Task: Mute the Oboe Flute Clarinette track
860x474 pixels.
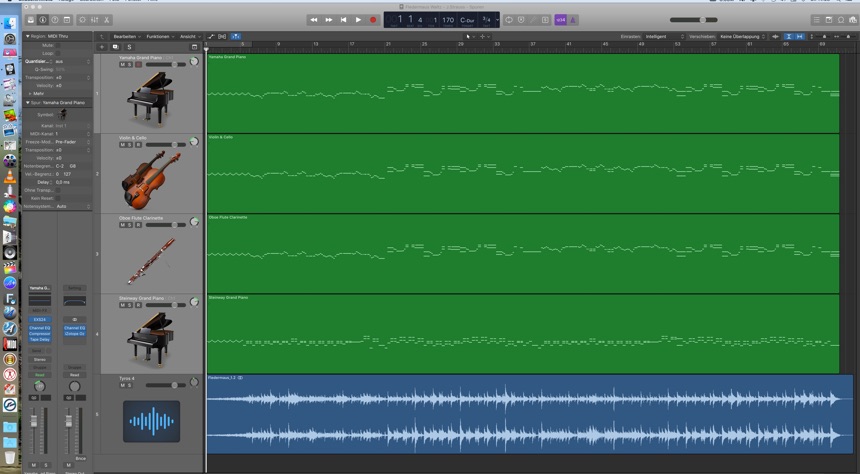Action: [122, 225]
